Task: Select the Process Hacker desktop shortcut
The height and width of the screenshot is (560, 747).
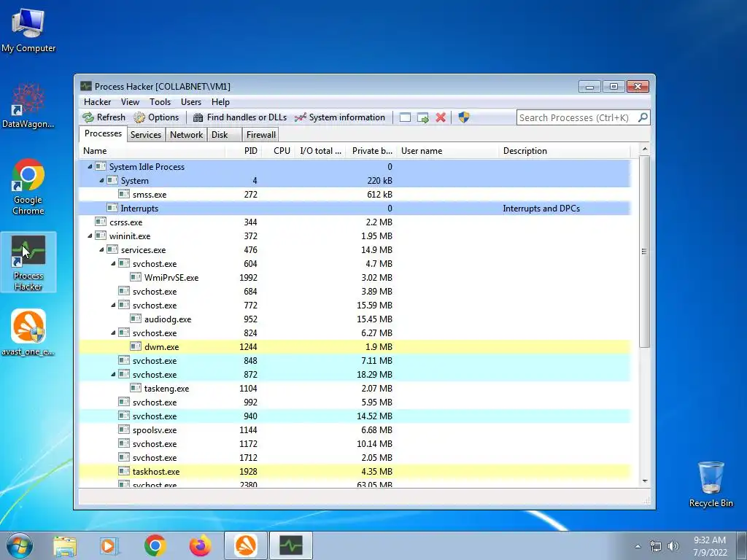Action: pos(28,262)
